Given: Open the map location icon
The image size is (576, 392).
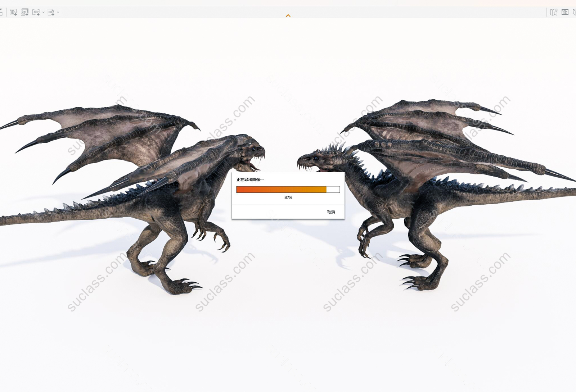Looking at the screenshot, I should (554, 12).
